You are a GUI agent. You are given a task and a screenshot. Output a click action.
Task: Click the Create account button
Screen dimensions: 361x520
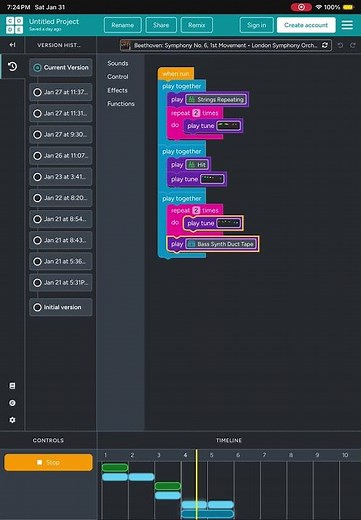coord(306,25)
